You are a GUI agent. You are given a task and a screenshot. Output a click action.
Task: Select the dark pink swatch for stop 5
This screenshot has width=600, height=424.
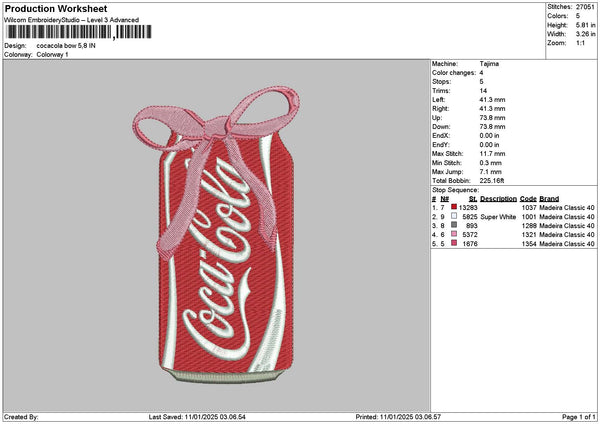tap(454, 243)
